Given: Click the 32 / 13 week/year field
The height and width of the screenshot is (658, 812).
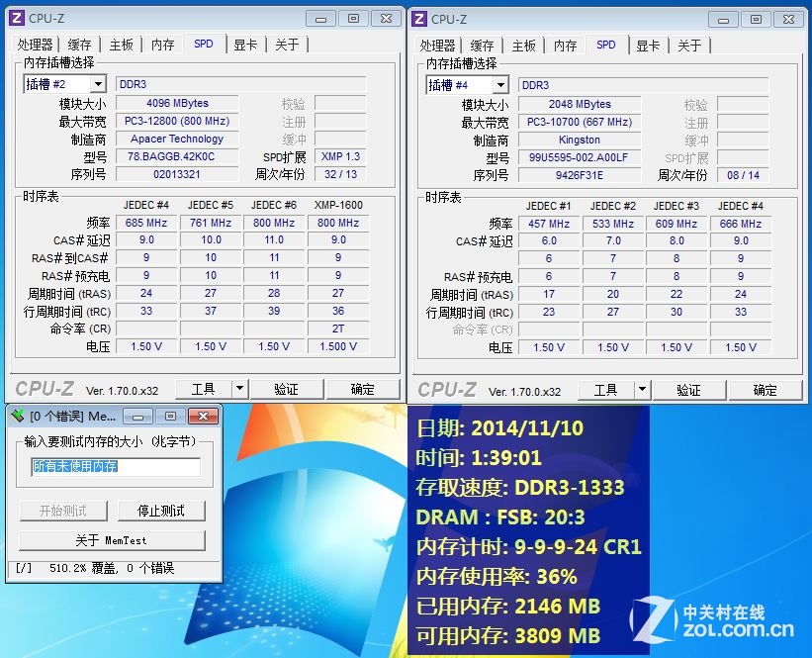Looking at the screenshot, I should click(340, 174).
